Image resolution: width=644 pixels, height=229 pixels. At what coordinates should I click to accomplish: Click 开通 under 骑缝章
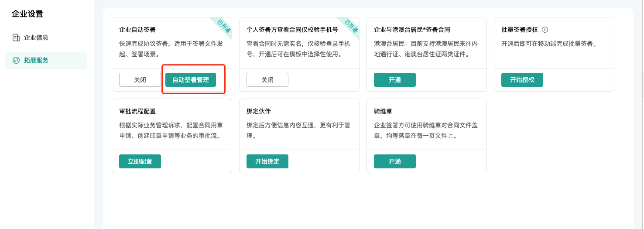tap(395, 161)
